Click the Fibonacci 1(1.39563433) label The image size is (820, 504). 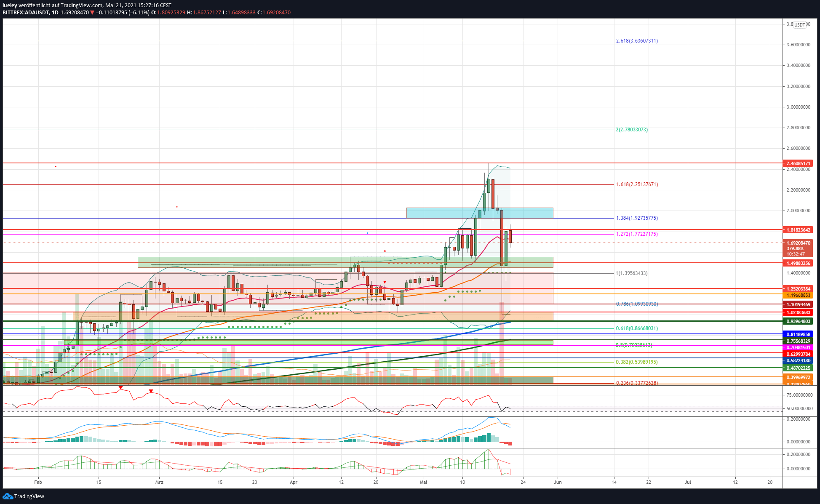tap(632, 273)
